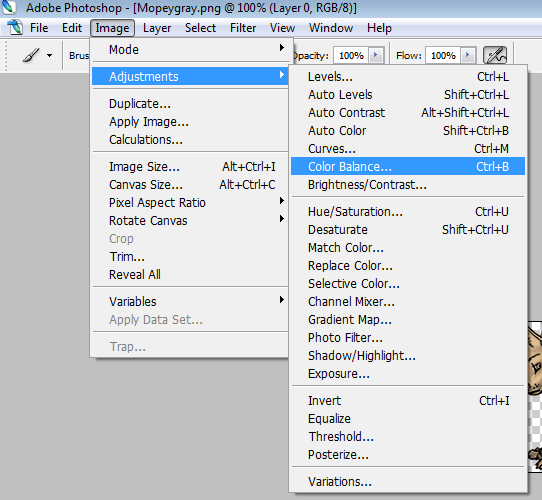542x500 pixels.
Task: Open the View menu
Action: click(282, 28)
